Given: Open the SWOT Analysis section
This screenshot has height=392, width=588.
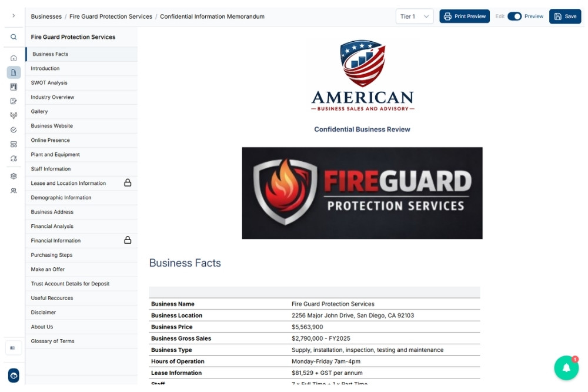Looking at the screenshot, I should click(81, 82).
